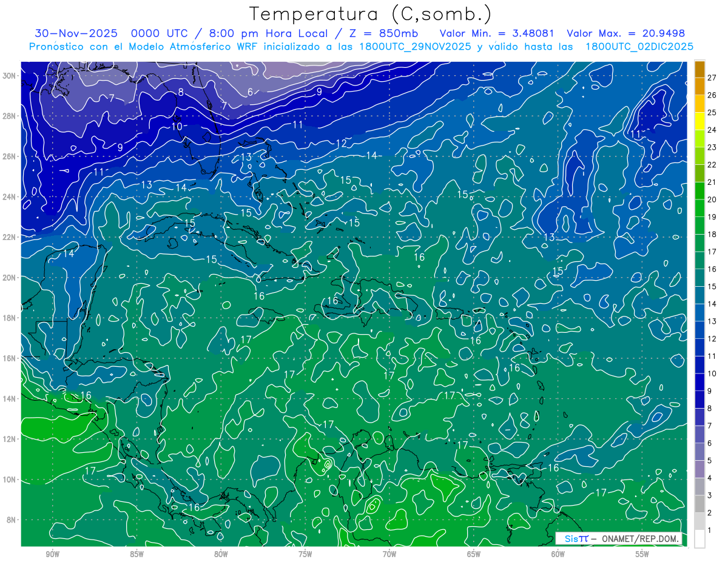Pick the legend swatch between 13 and 14
The image size is (728, 562).
point(699,313)
